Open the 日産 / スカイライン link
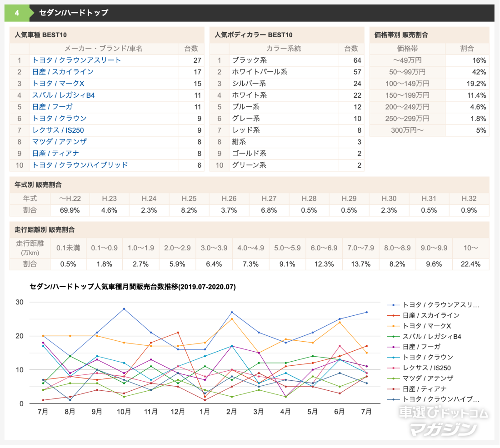The image size is (500, 448). pos(63,72)
